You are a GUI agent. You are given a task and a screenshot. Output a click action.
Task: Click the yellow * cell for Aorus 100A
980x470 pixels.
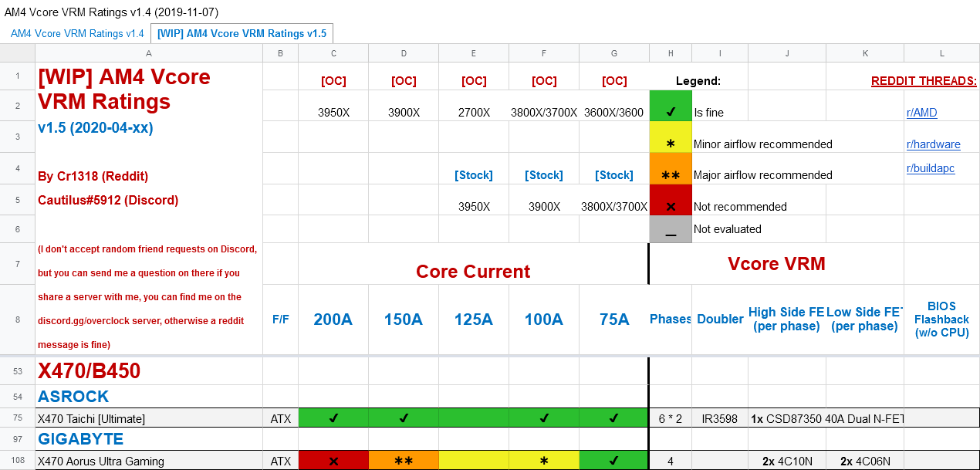point(544,461)
